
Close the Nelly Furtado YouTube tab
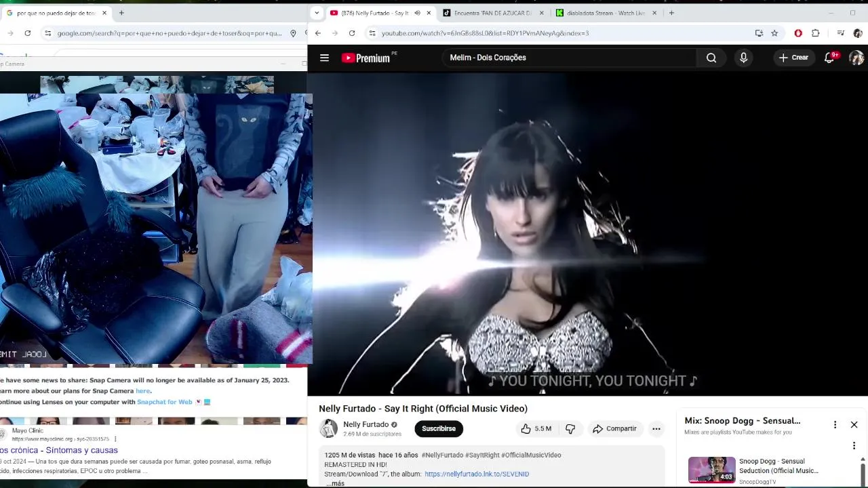429,13
